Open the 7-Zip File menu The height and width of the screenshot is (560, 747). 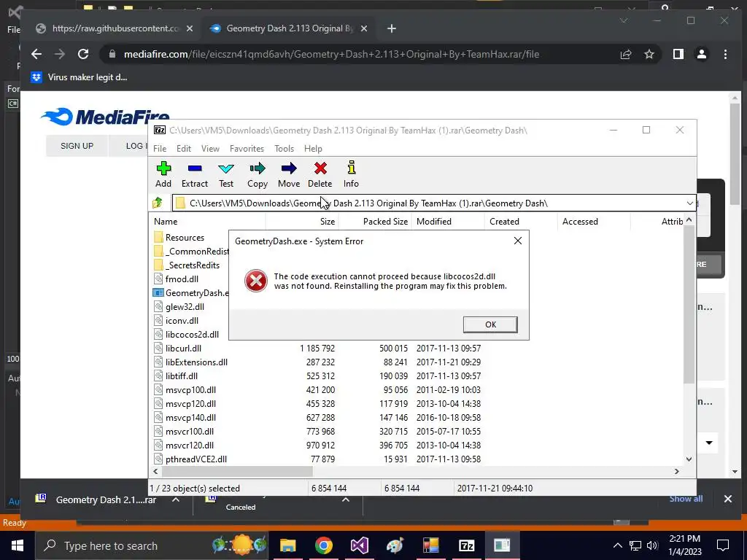(160, 149)
